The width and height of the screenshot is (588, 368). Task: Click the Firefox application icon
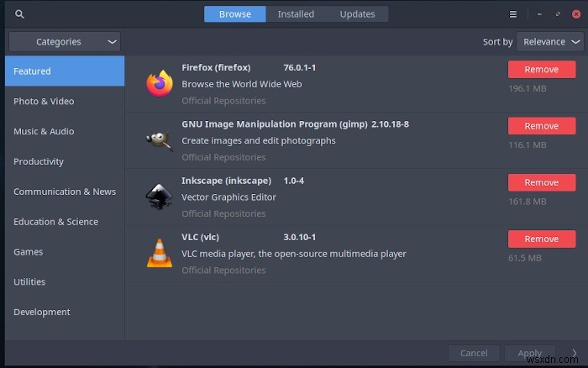click(160, 83)
